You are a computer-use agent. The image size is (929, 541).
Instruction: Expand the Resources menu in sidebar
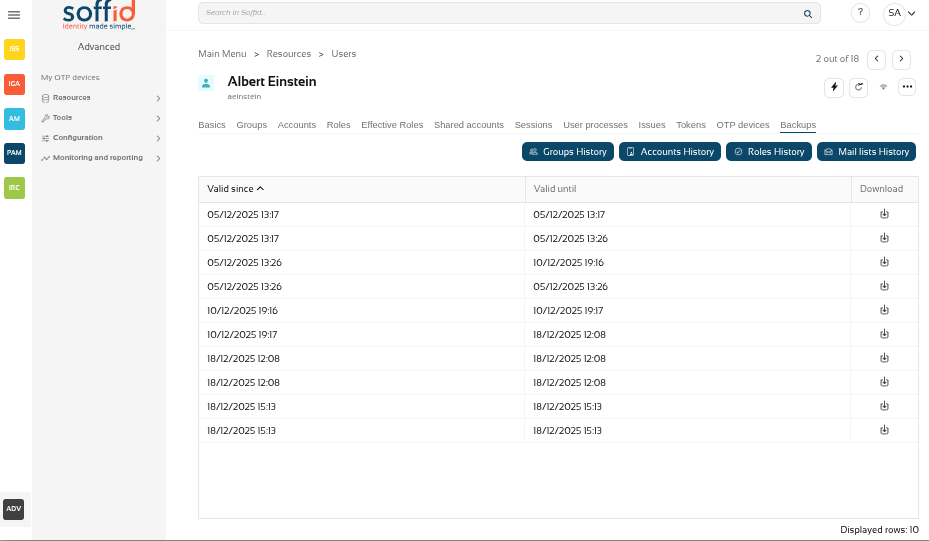pos(98,98)
